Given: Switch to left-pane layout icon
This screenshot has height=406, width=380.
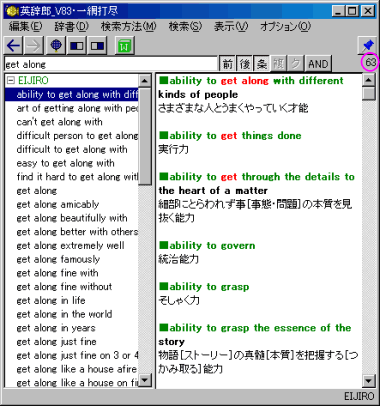Looking at the screenshot, I should coord(77,45).
